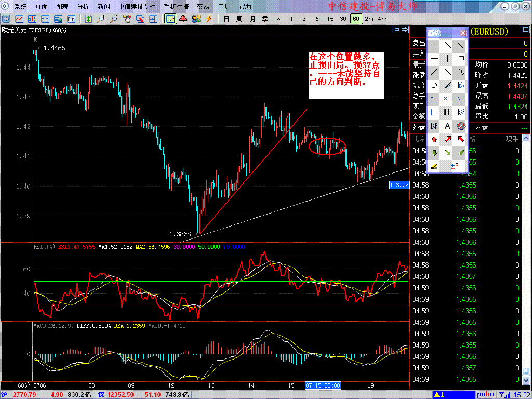Click the candlestick analysis toolbar icon

coord(32,19)
